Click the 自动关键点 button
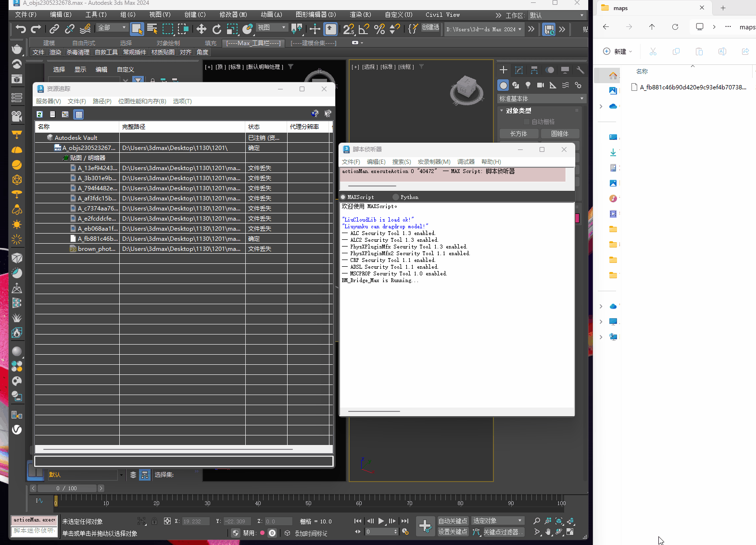This screenshot has width=756, height=545. 453,521
